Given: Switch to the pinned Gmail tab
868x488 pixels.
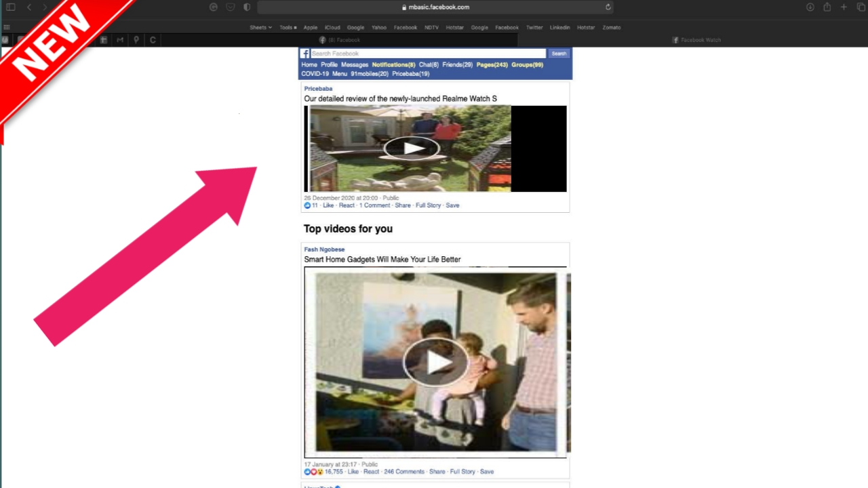Looking at the screenshot, I should coord(120,40).
